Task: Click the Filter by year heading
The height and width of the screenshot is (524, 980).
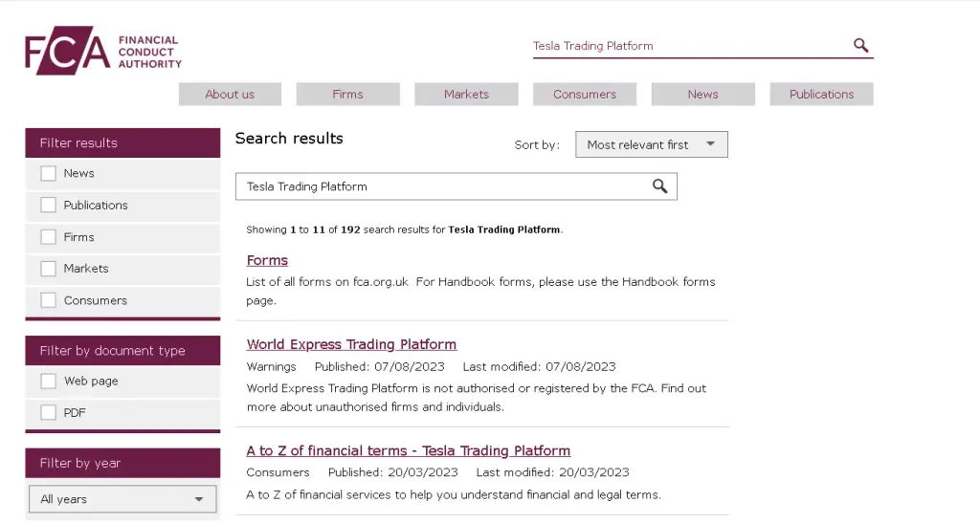Action: (122, 464)
